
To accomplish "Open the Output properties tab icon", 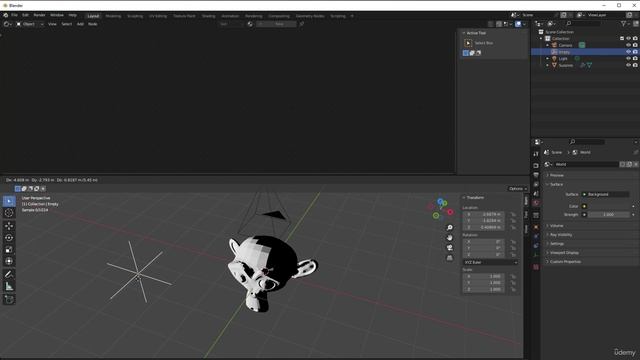I will click(x=536, y=175).
